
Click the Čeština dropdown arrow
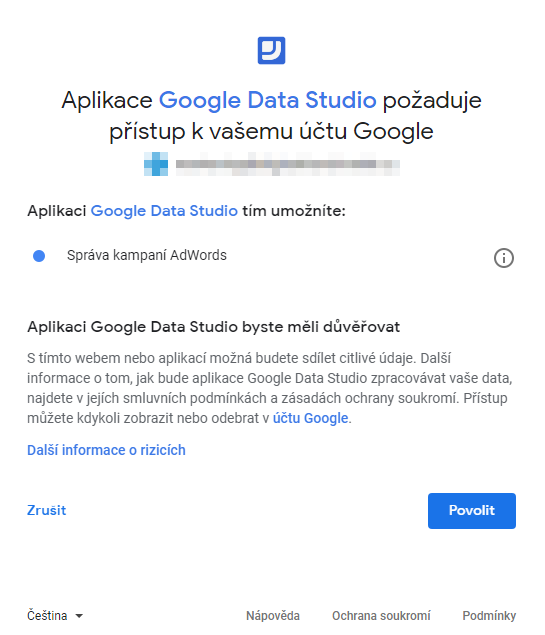[79, 616]
